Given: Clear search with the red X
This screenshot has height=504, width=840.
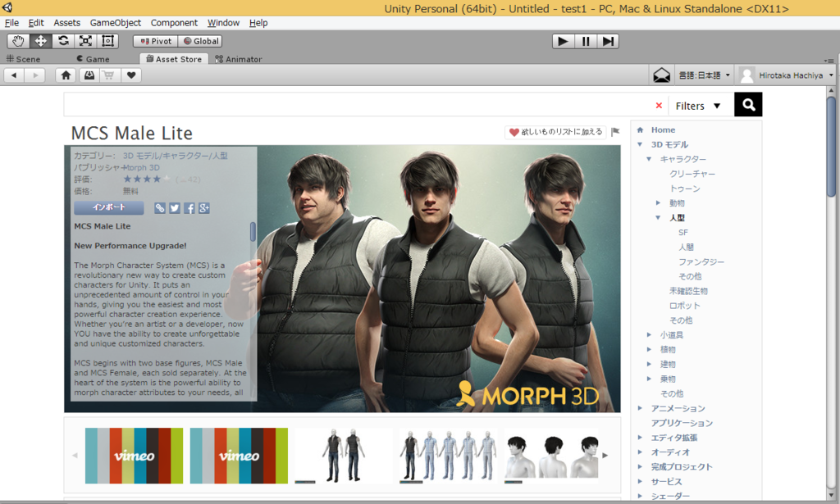Looking at the screenshot, I should click(659, 106).
